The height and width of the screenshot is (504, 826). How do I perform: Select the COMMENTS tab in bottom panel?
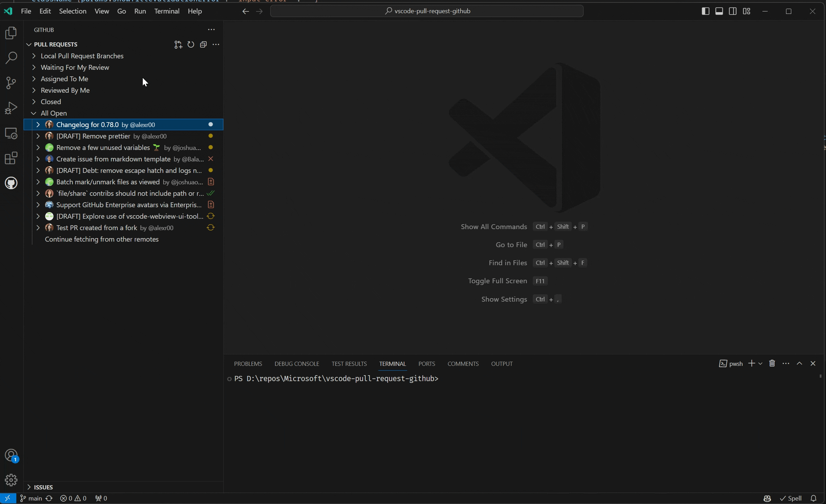point(463,363)
